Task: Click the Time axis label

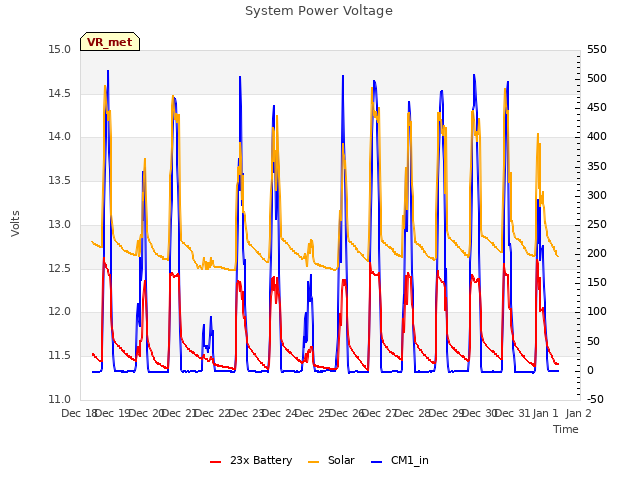Action: [x=566, y=429]
